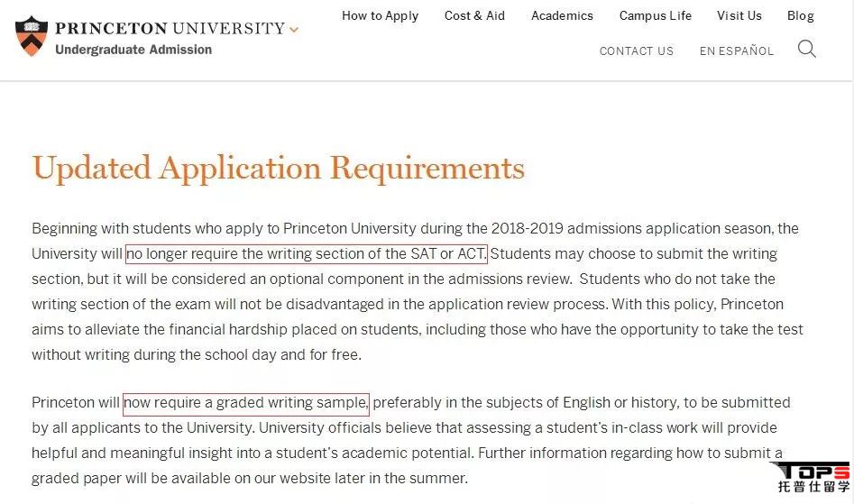Click the sentence 'graded paper will be available'

click(250, 479)
